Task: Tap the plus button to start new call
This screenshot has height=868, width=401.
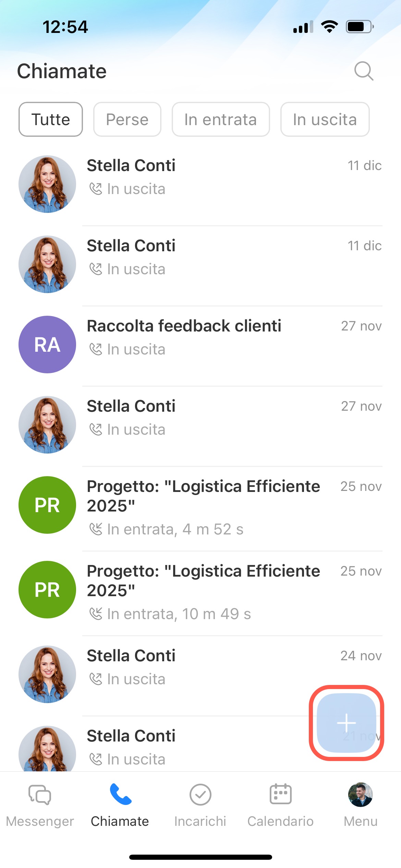Action: click(347, 723)
